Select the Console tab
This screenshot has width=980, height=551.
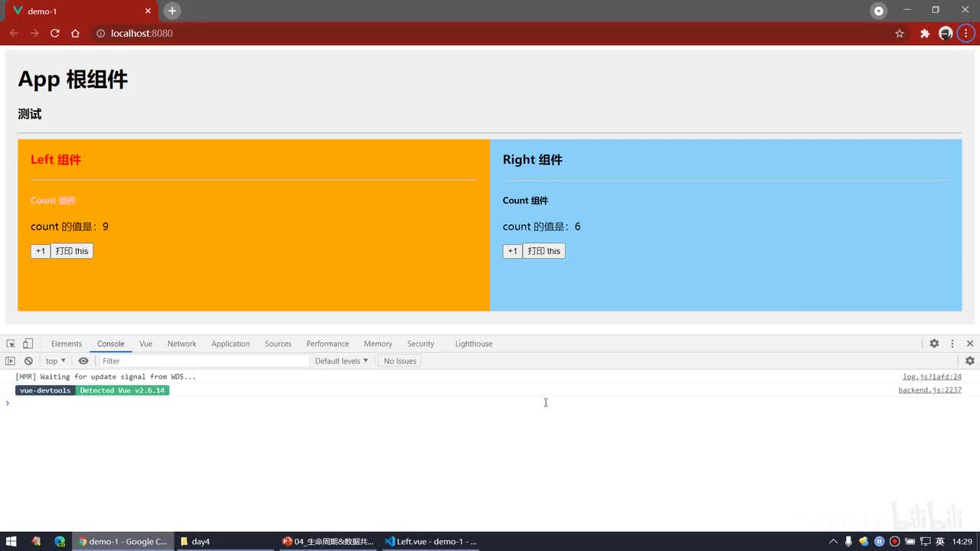click(x=110, y=344)
